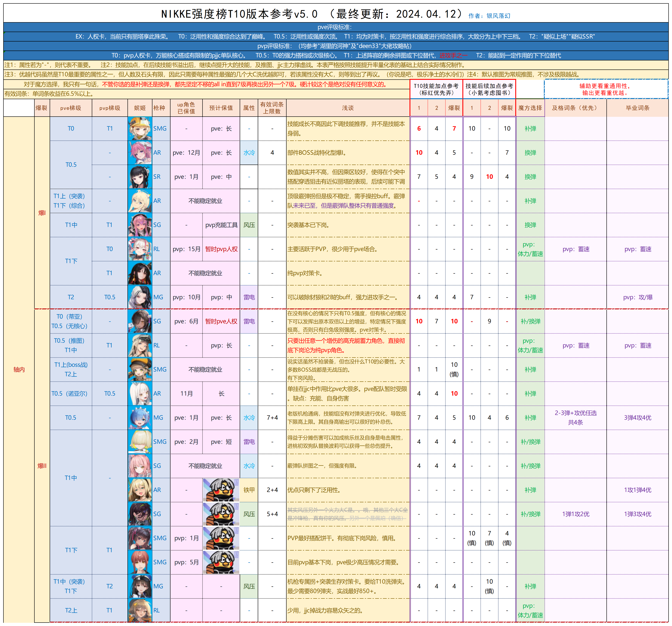Click the RL character portrait rated pvp T0
This screenshot has height=626, width=672.
click(x=140, y=249)
